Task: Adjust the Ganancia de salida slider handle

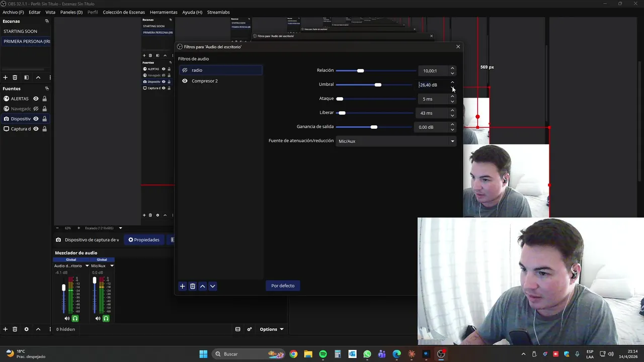Action: pyautogui.click(x=374, y=127)
